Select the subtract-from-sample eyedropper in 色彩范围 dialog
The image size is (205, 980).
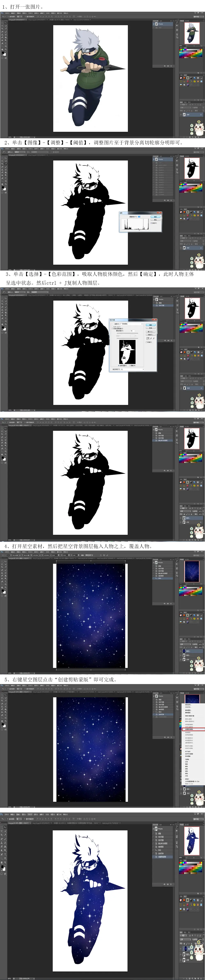[154, 339]
